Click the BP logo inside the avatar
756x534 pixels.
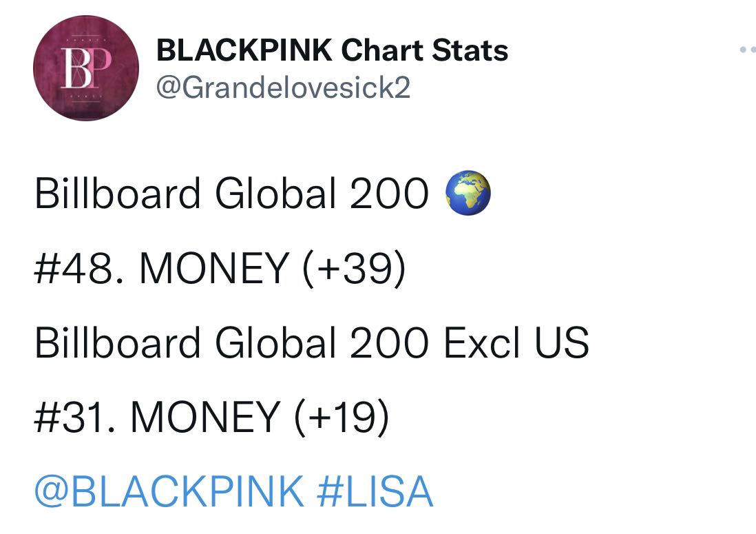(86, 68)
